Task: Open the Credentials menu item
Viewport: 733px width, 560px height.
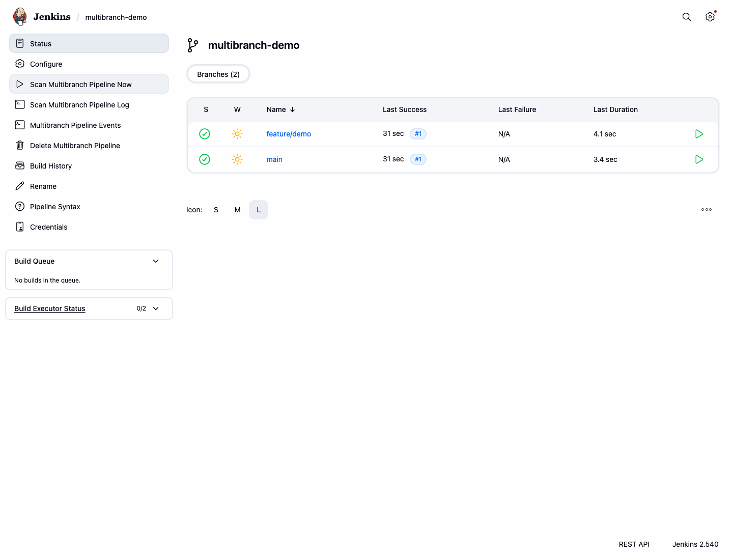Action: (x=89, y=227)
